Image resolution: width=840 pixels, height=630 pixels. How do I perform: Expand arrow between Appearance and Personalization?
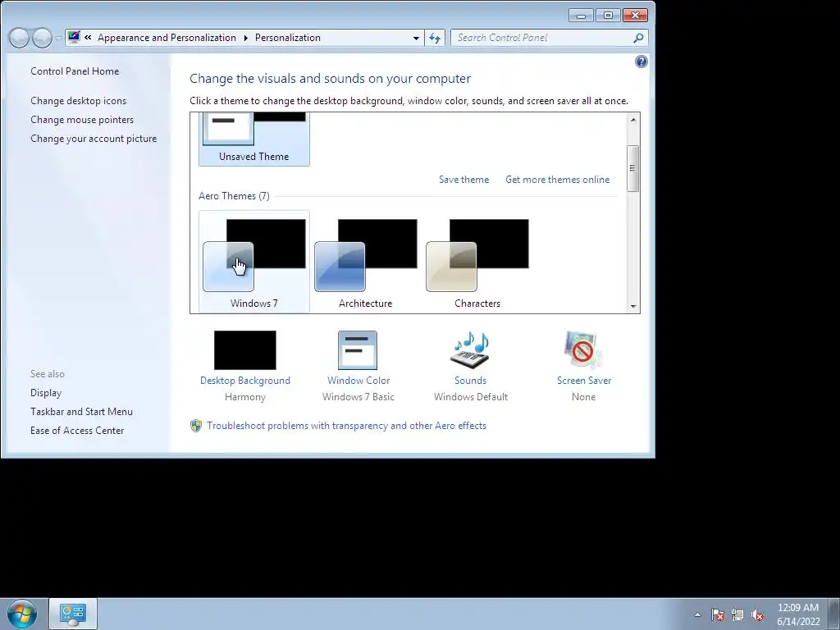click(x=246, y=38)
